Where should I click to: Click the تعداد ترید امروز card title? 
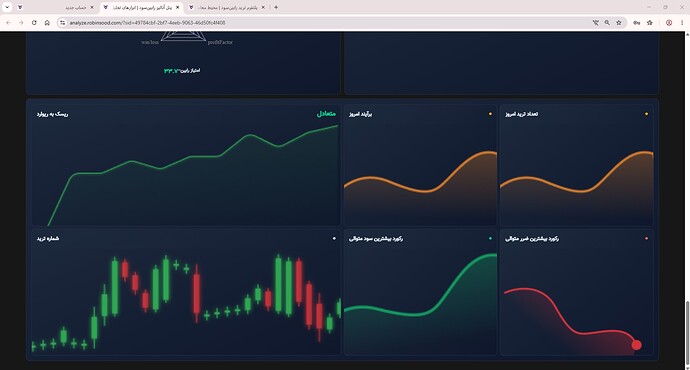[x=521, y=114]
